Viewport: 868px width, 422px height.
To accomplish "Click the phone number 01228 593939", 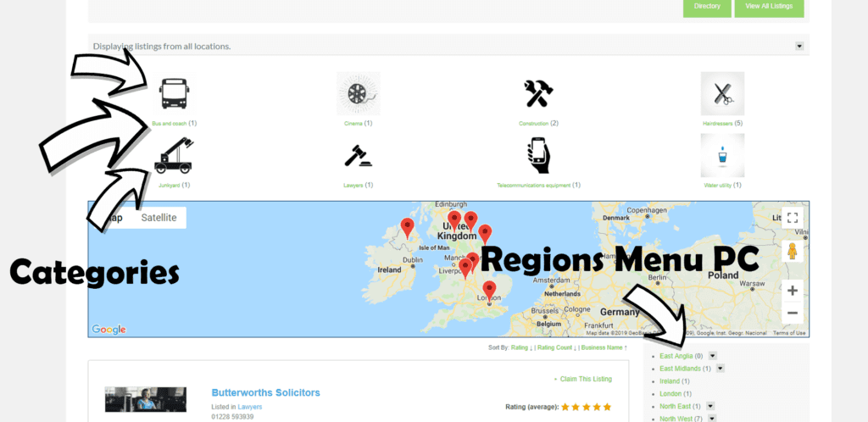I will (x=232, y=417).
